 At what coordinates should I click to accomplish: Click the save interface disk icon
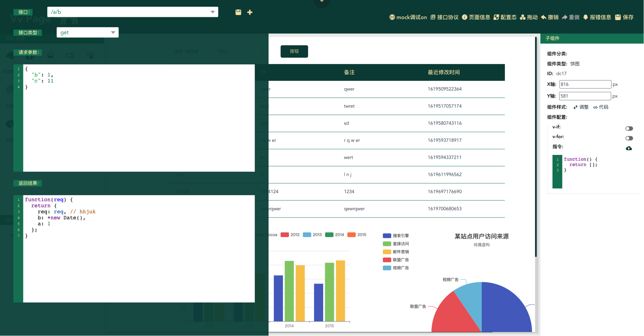pyautogui.click(x=238, y=12)
